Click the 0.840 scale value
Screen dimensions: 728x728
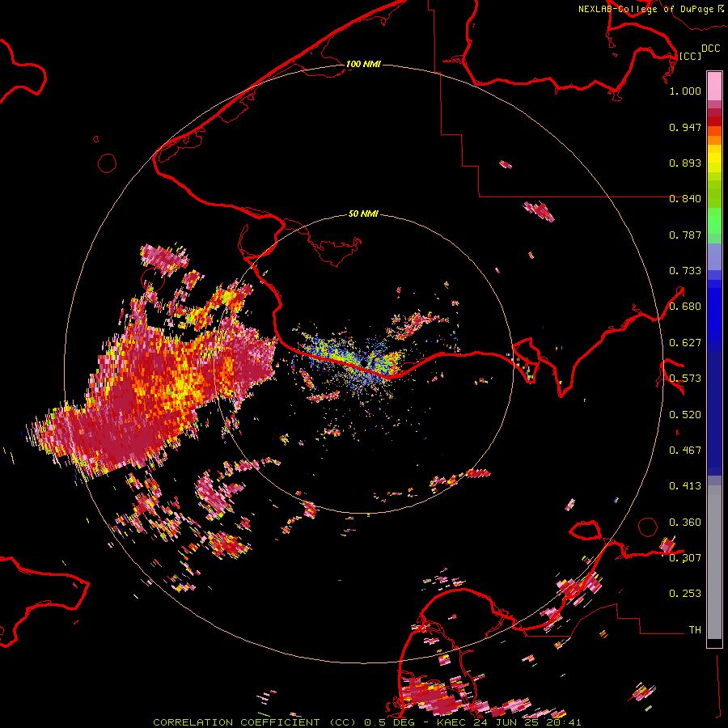coord(685,199)
